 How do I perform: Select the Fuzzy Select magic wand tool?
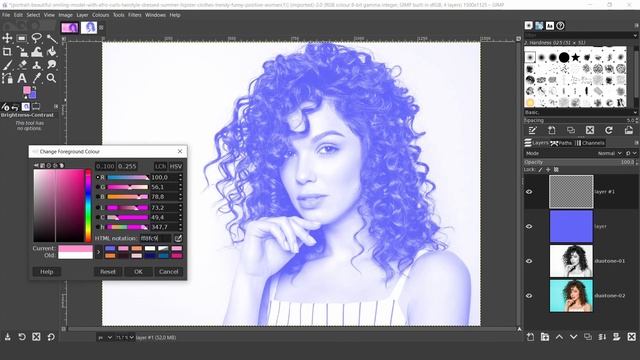pyautogui.click(x=51, y=38)
